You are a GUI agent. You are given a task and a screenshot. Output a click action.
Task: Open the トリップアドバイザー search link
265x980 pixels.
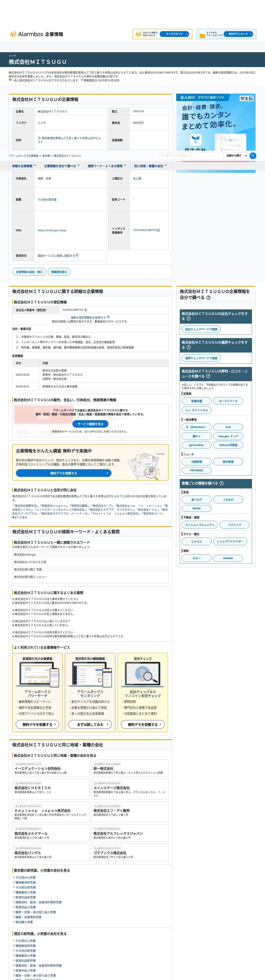[230, 541]
